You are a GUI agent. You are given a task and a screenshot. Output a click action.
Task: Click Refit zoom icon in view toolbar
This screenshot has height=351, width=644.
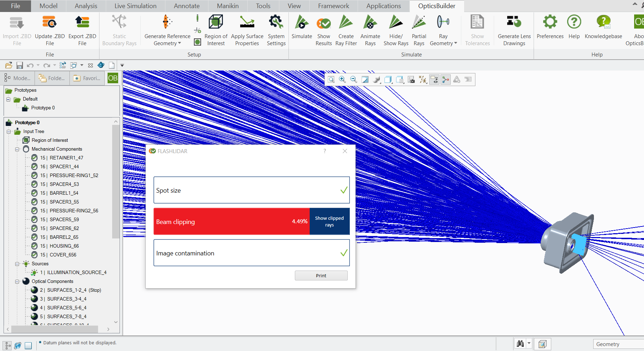pos(331,80)
